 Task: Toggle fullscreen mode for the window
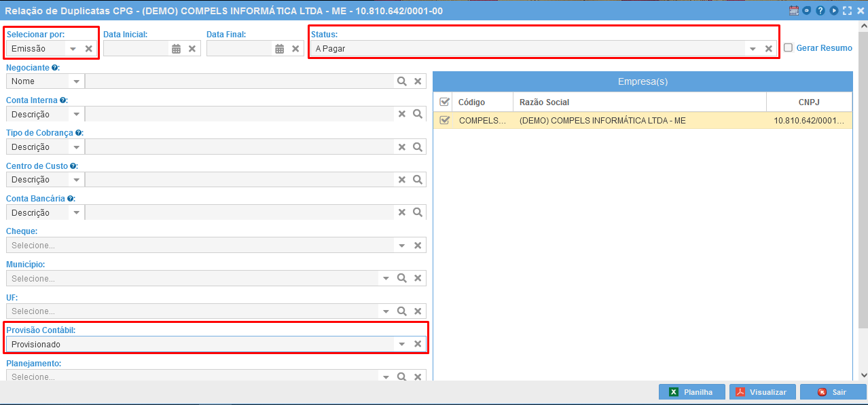[x=847, y=10]
